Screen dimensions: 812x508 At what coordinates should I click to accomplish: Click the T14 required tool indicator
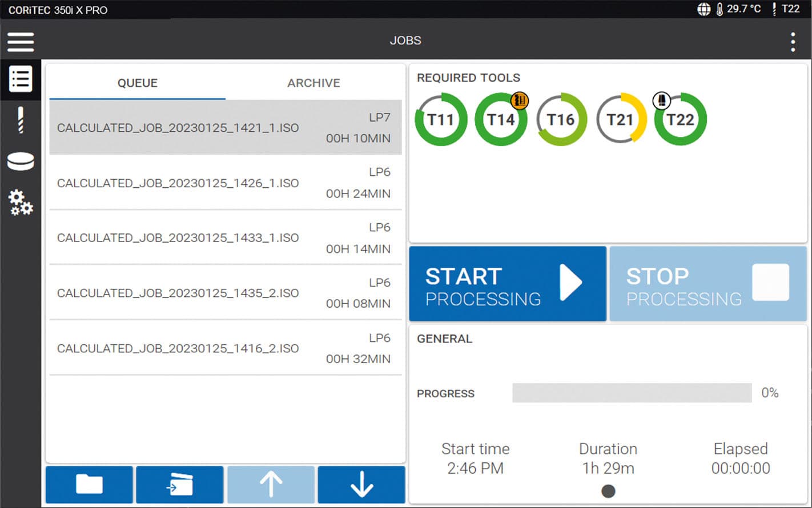(x=501, y=119)
